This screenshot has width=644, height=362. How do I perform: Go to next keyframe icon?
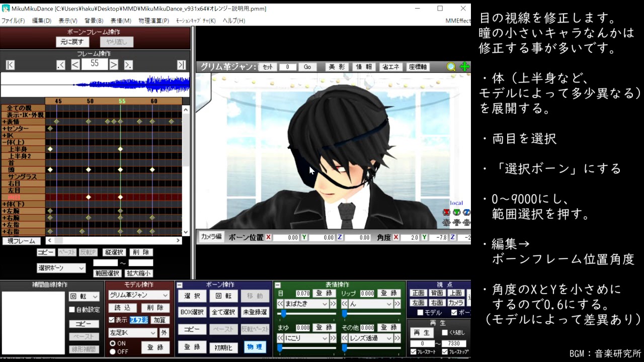pyautogui.click(x=128, y=64)
